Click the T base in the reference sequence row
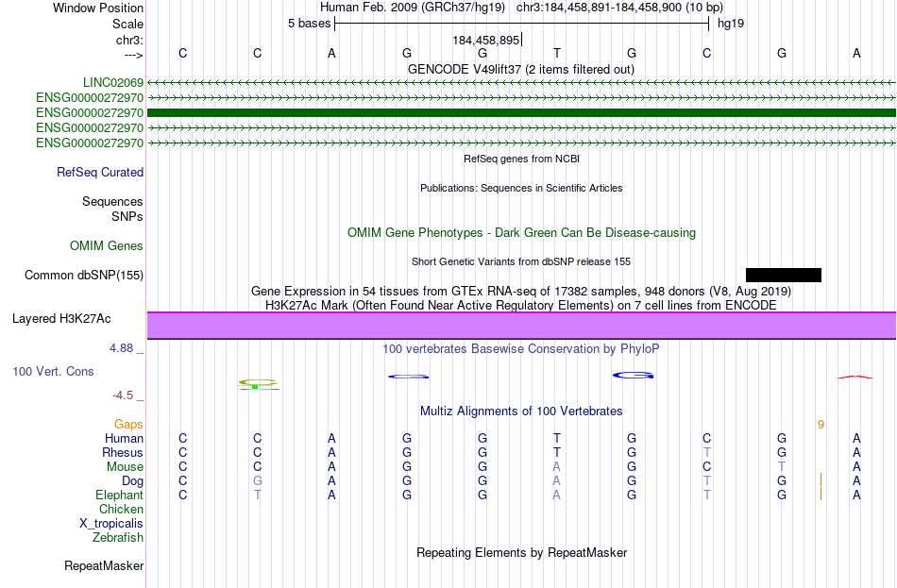Image resolution: width=897 pixels, height=588 pixels. (x=557, y=53)
